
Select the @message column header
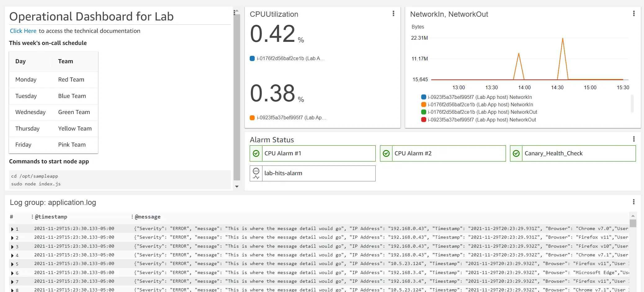(x=148, y=217)
